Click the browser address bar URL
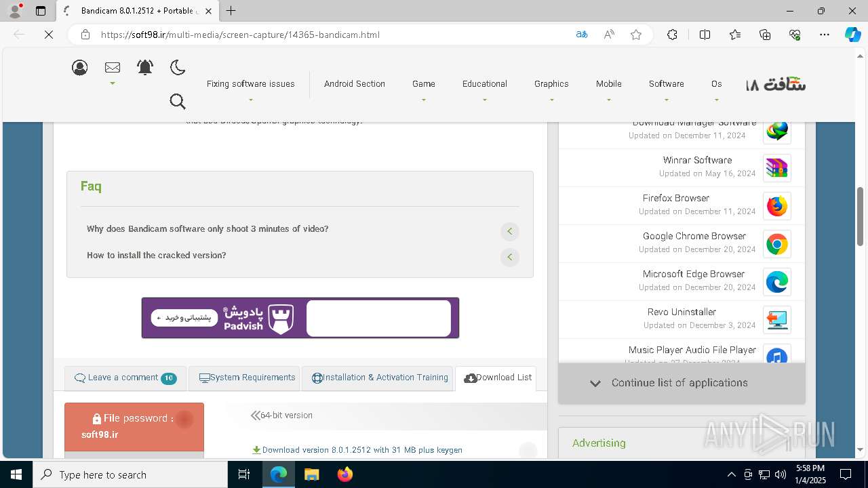This screenshot has width=868, height=488. pyautogui.click(x=240, y=35)
